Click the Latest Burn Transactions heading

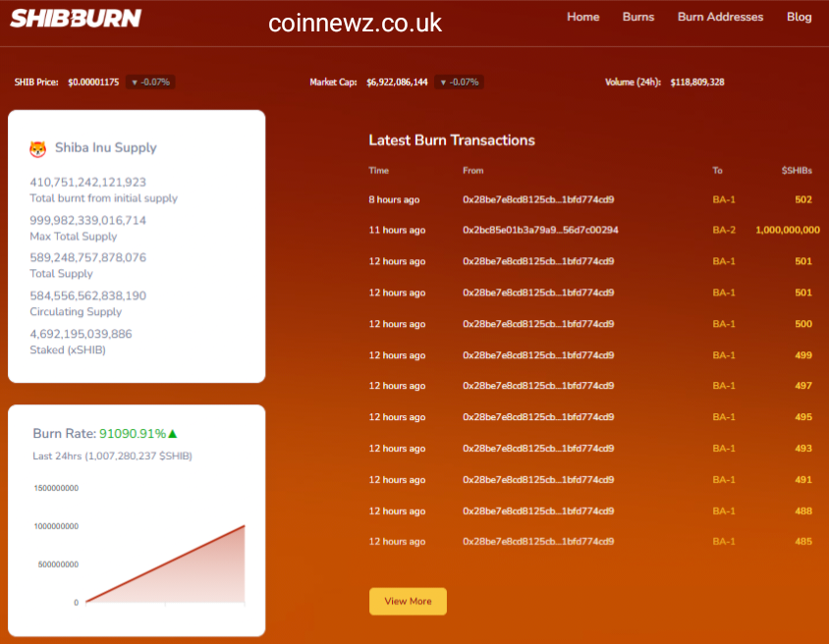pyautogui.click(x=452, y=140)
